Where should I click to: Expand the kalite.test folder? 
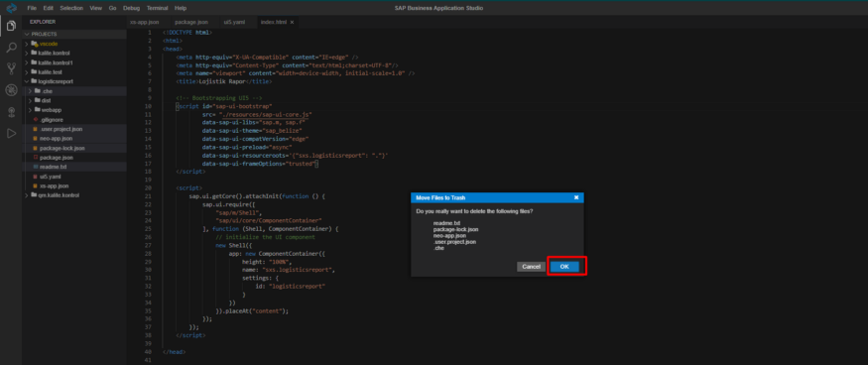pyautogui.click(x=27, y=71)
